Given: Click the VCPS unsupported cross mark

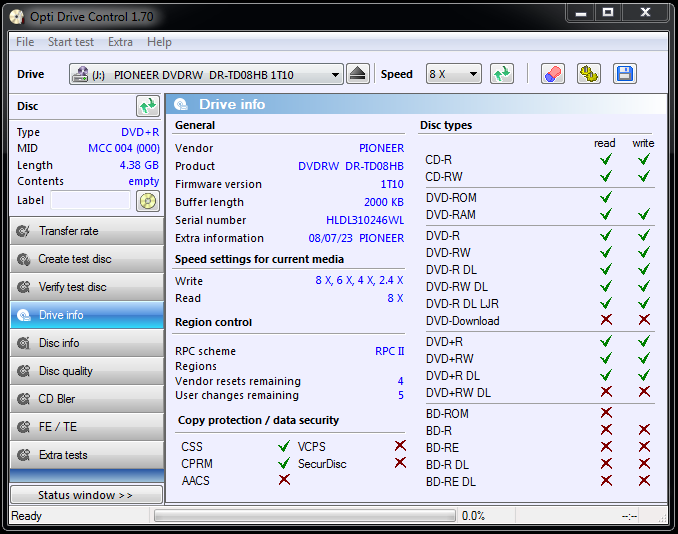Looking at the screenshot, I should point(400,445).
